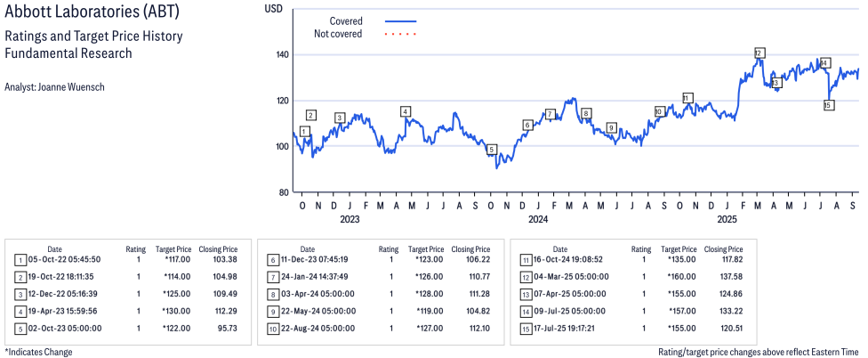Image resolution: width=868 pixels, height=358 pixels.
Task: Select chart marker 9 in May 2024
Action: (x=611, y=127)
